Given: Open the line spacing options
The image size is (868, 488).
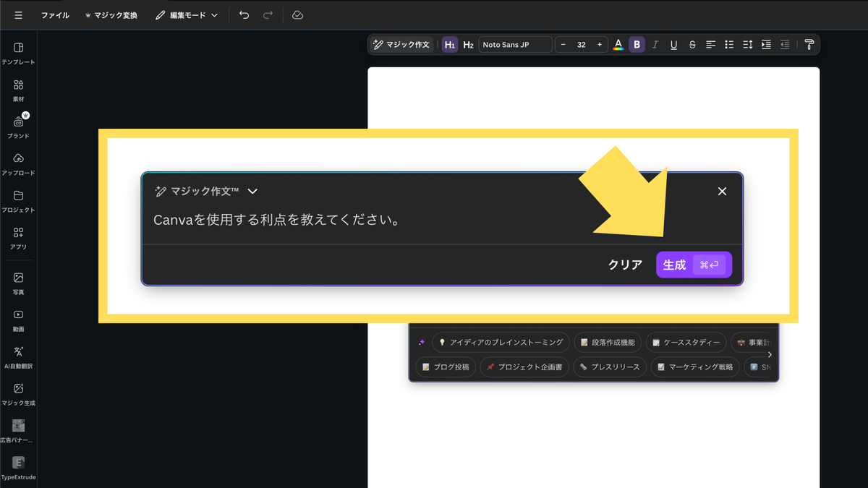Looking at the screenshot, I should [748, 45].
